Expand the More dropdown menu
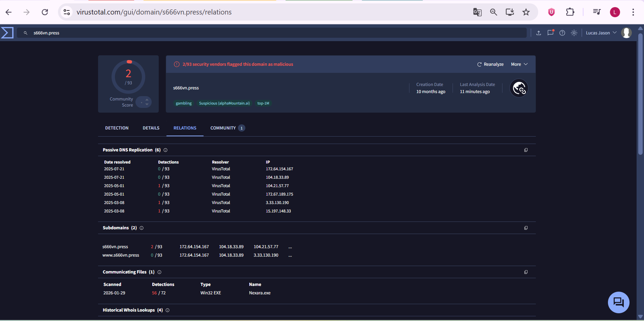 pos(519,64)
